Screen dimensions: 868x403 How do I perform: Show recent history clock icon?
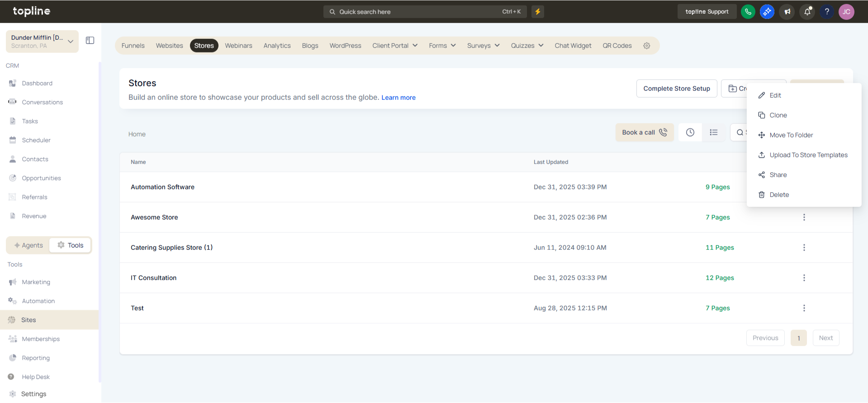tap(690, 132)
